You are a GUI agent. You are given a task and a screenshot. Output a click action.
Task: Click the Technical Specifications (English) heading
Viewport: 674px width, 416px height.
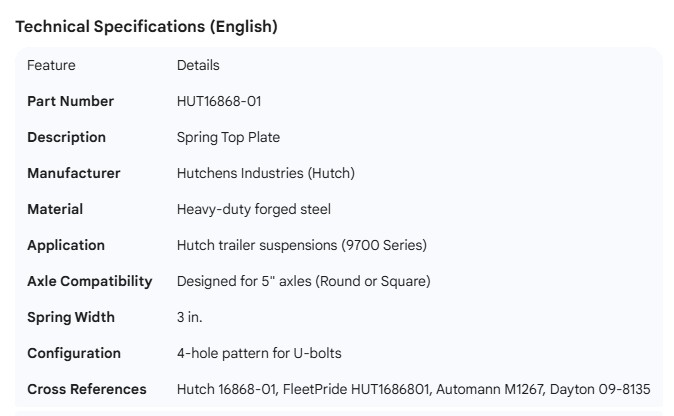(146, 27)
